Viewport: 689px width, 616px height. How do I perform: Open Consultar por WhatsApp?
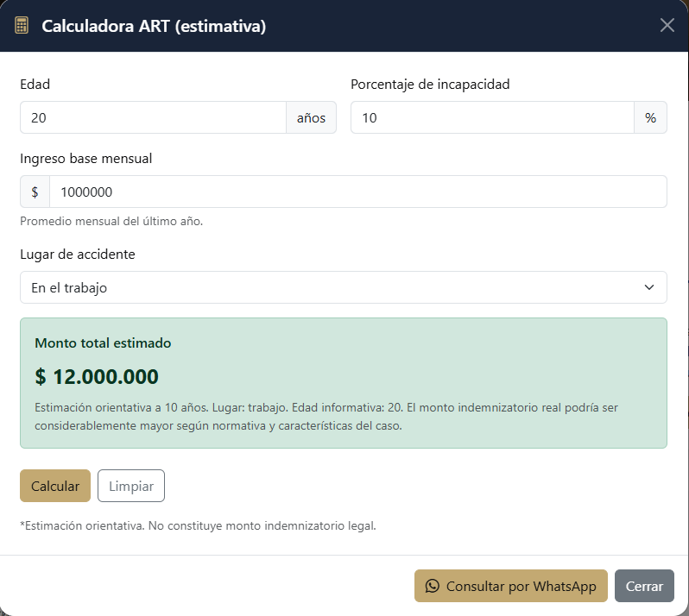pos(511,586)
